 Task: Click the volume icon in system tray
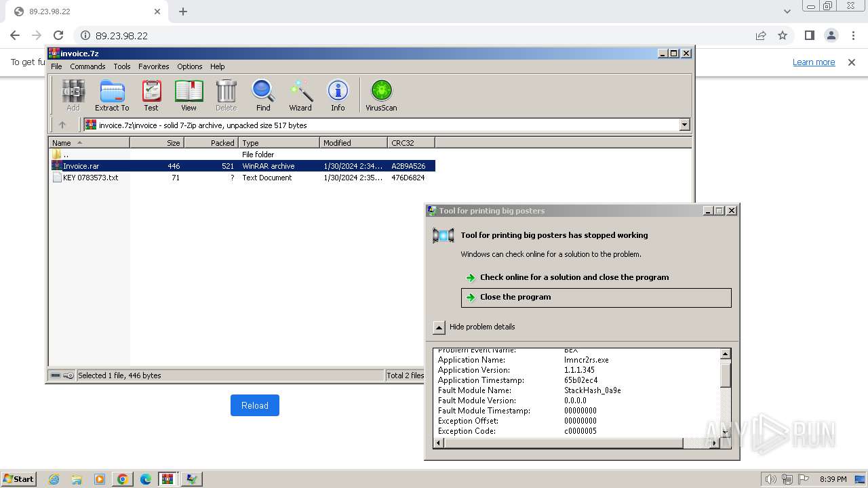(770, 479)
